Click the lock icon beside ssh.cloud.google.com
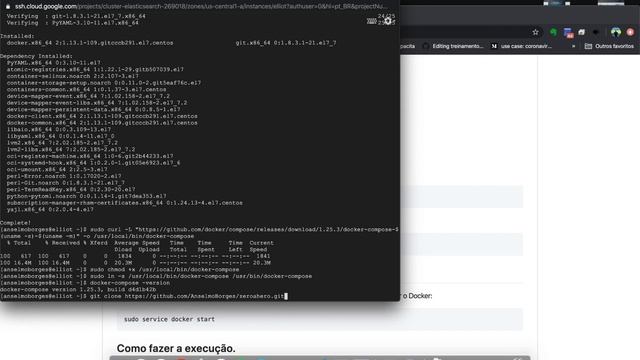The height and width of the screenshot is (360, 640). [x=8, y=7]
